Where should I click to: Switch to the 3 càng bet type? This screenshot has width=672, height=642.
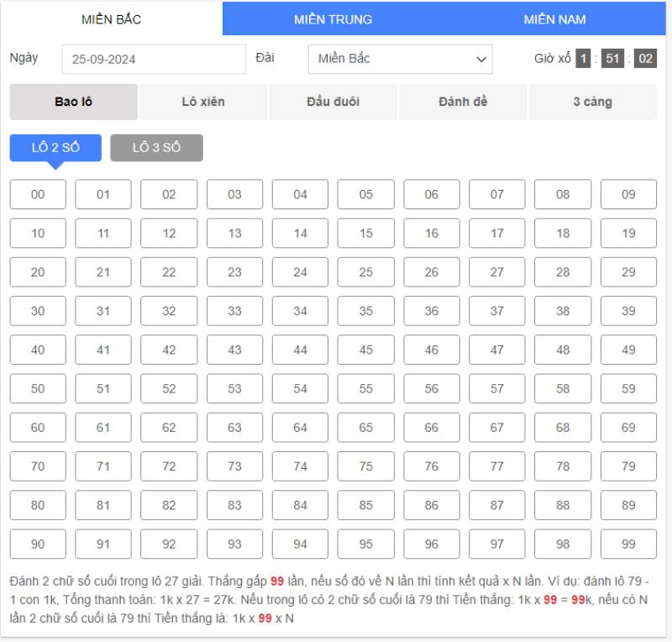point(592,102)
